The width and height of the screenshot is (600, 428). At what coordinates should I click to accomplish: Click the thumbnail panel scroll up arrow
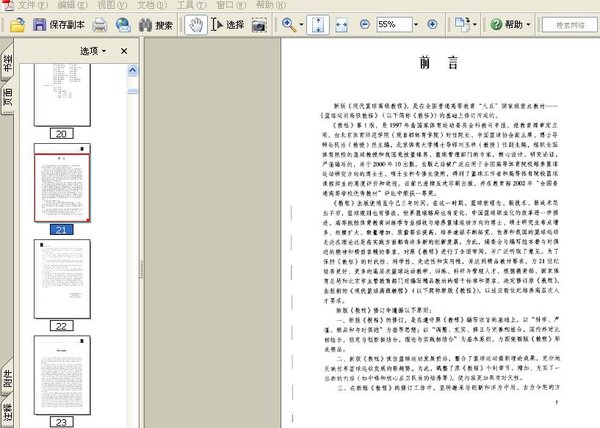pyautogui.click(x=132, y=70)
